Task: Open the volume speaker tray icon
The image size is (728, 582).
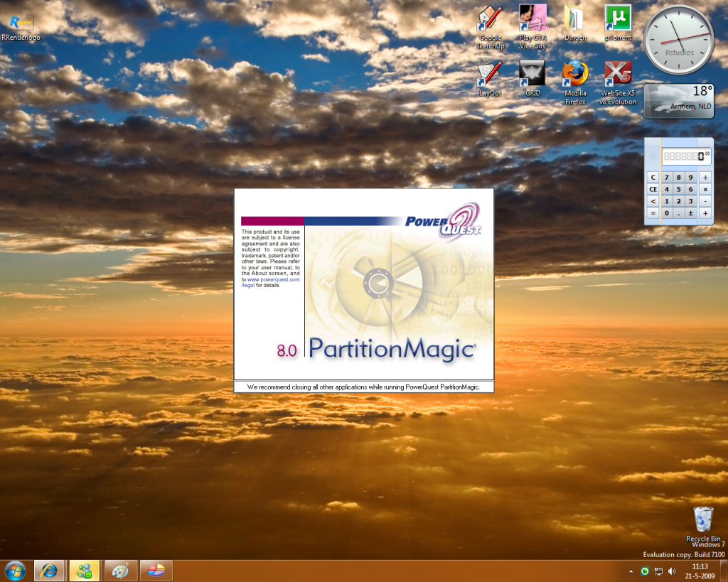Action: pos(672,571)
